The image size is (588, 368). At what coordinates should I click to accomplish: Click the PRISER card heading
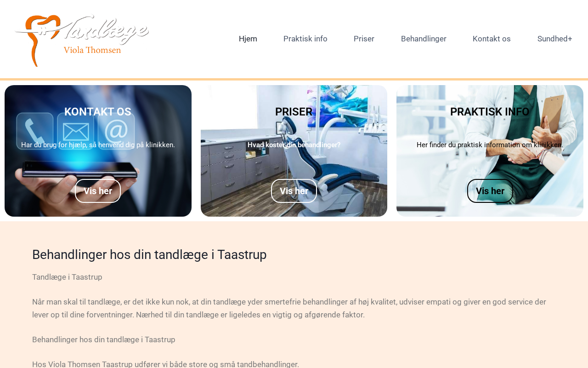pos(294,112)
